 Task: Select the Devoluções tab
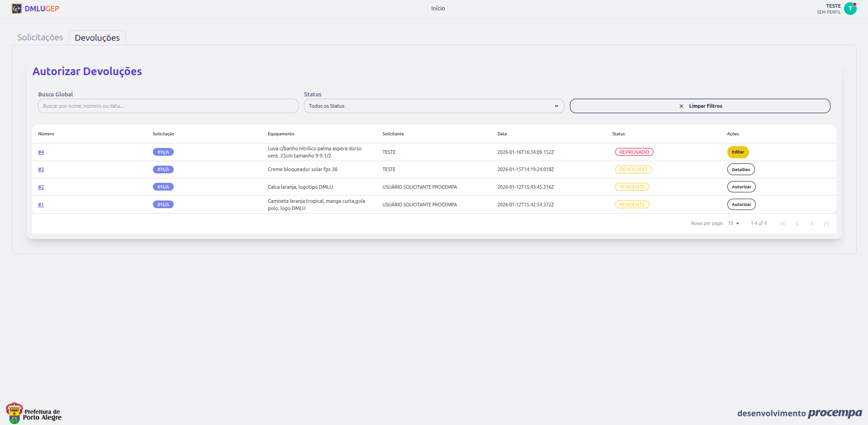click(97, 38)
